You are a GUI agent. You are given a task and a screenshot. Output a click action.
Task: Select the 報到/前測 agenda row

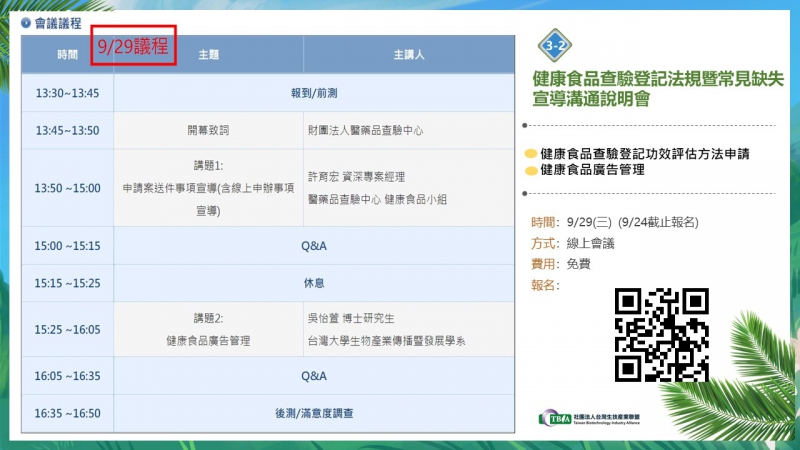tap(314, 93)
